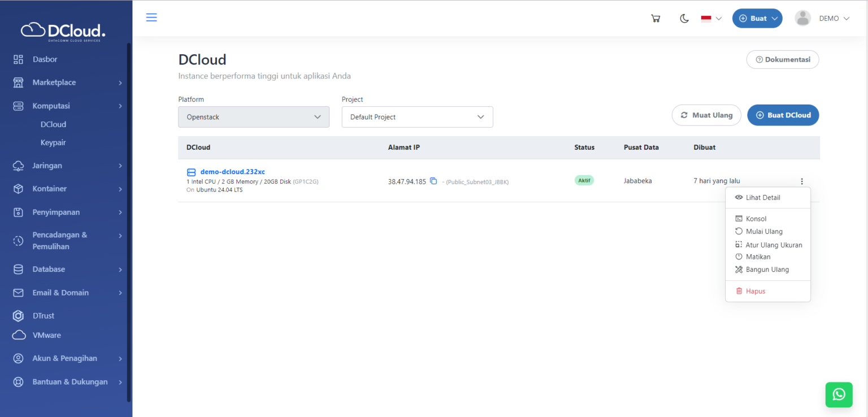
Task: Open the Platform dropdown showing Openstack
Action: (254, 117)
